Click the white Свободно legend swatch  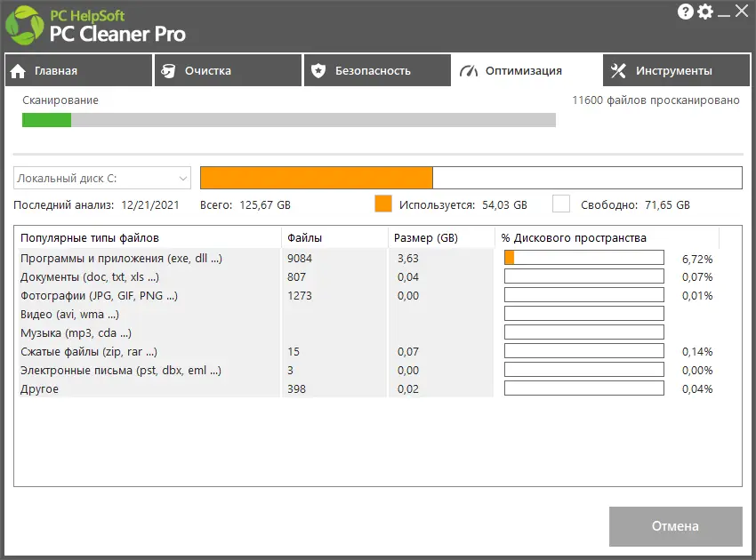click(561, 204)
